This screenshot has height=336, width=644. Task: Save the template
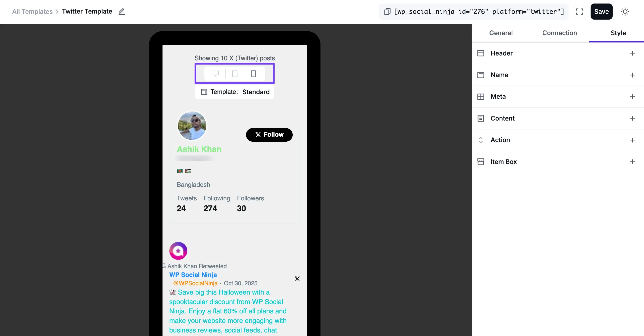click(601, 12)
